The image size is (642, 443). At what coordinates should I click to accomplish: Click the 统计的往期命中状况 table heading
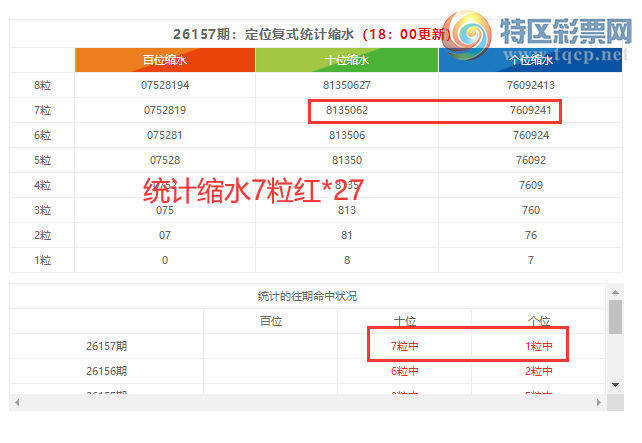click(307, 296)
